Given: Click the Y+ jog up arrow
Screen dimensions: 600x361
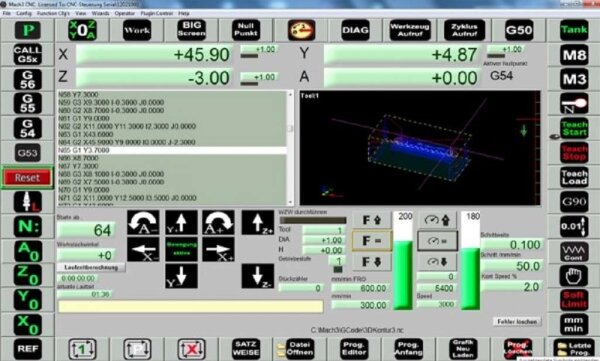Looking at the screenshot, I should pyautogui.click(x=181, y=222).
